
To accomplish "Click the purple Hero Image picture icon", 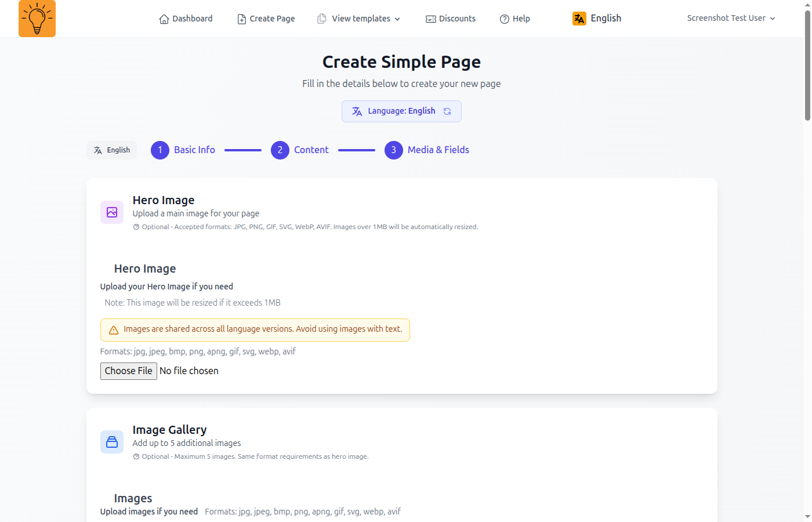I will point(112,212).
